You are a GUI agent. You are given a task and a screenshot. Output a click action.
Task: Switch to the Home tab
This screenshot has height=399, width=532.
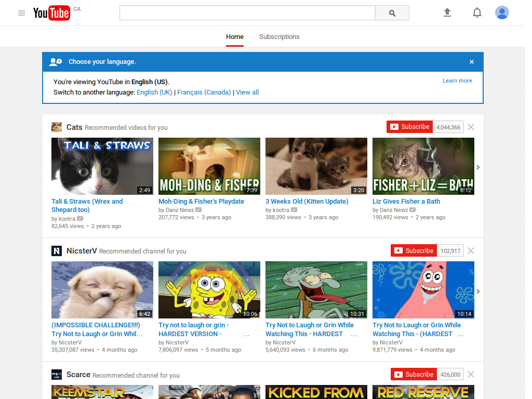click(x=235, y=37)
